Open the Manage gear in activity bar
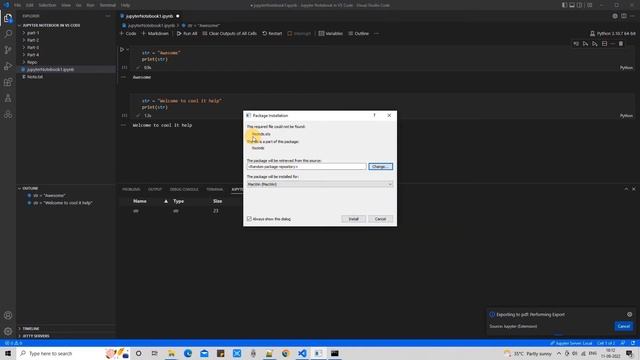The image size is (640, 360). (8, 331)
